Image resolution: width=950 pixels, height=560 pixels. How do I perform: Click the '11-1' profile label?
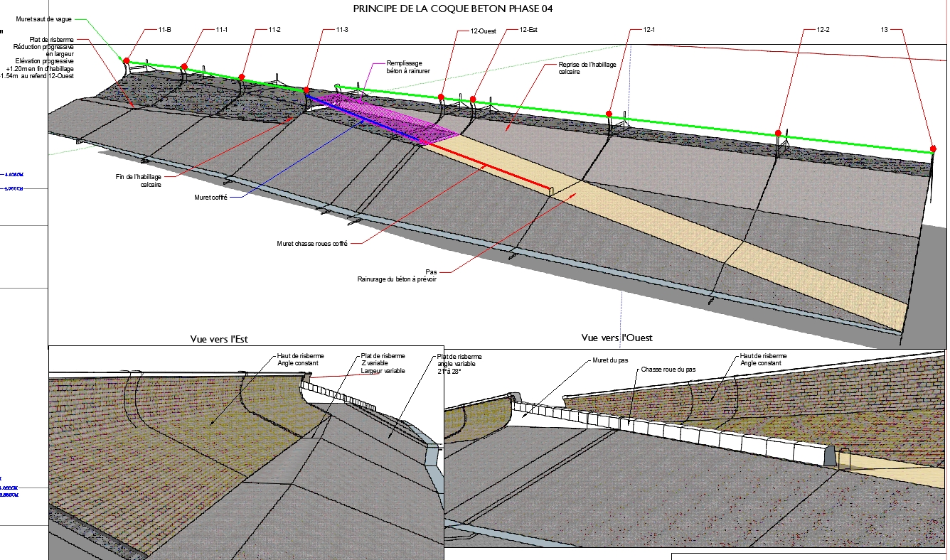coord(222,30)
